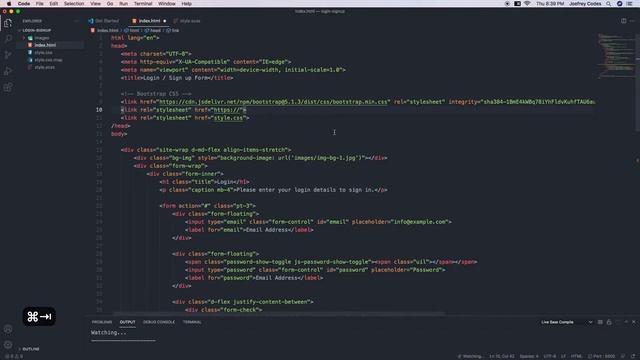Click the style.css href link in code
640x360 pixels.
(229, 118)
